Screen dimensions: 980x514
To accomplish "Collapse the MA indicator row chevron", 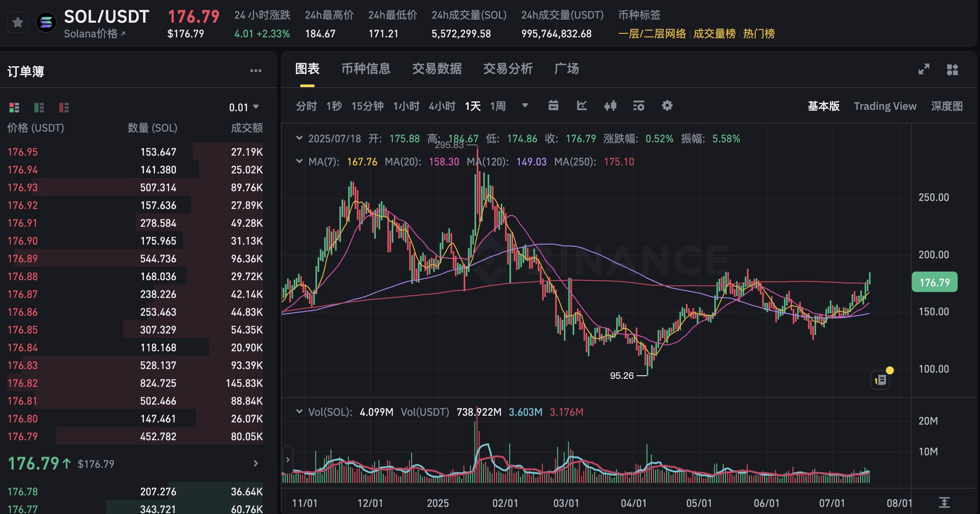I will click(299, 161).
